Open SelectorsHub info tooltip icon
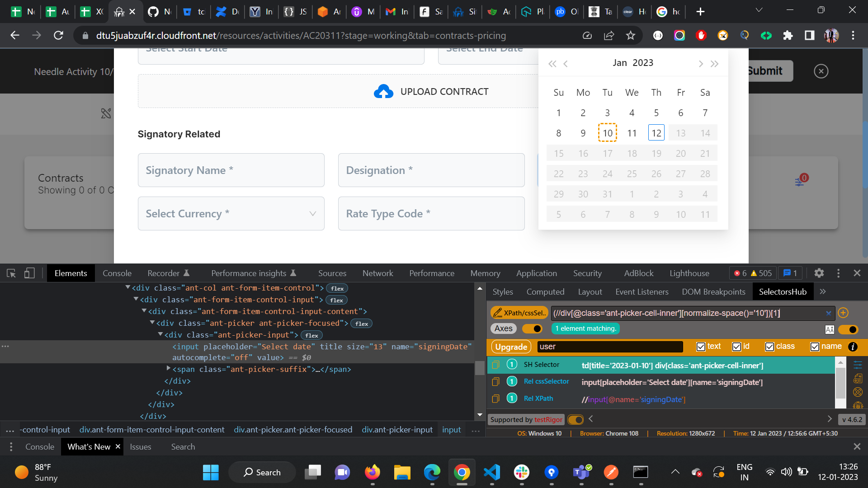The width and height of the screenshot is (868, 488). [x=854, y=347]
